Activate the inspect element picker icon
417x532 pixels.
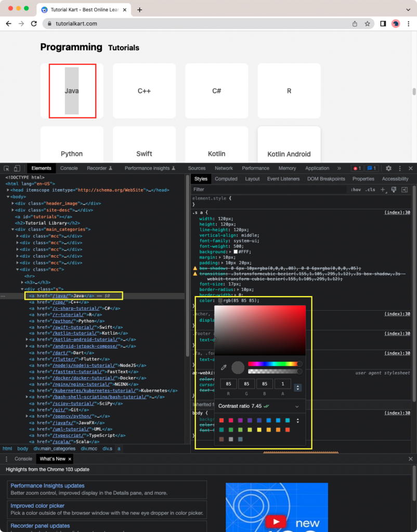coord(7,168)
